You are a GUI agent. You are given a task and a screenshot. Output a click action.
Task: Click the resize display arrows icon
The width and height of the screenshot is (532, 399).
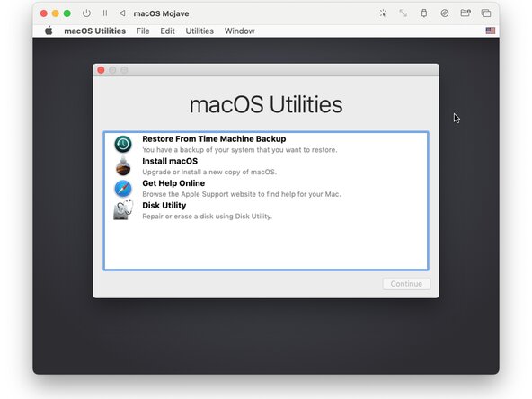pyautogui.click(x=403, y=13)
